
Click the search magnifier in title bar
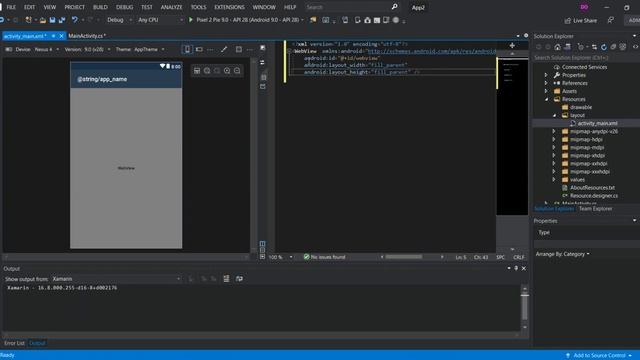(394, 7)
